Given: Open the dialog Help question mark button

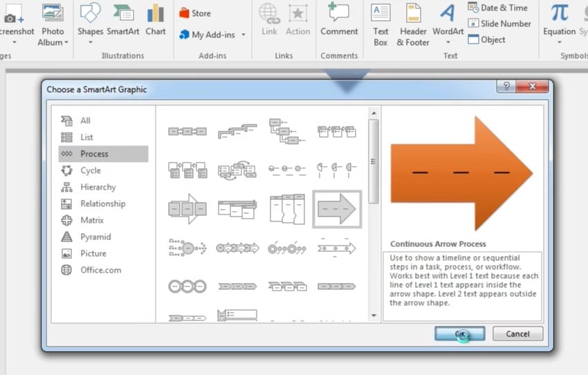Looking at the screenshot, I should pos(506,86).
